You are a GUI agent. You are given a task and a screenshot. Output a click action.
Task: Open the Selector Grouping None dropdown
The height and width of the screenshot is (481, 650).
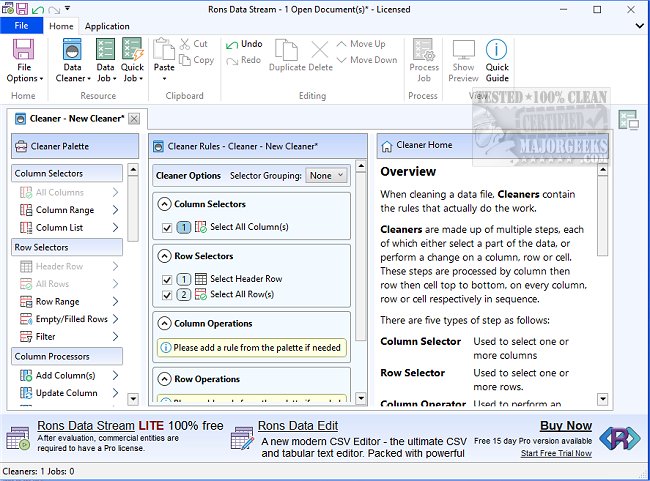[326, 175]
